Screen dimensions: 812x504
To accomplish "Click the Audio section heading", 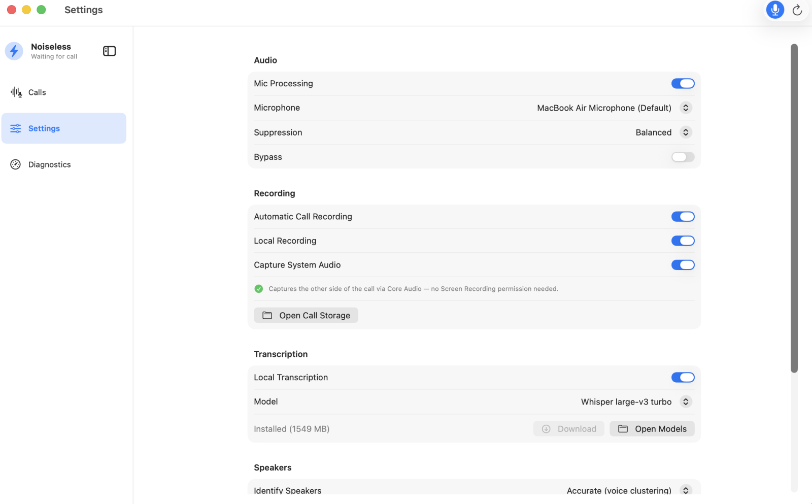I will pyautogui.click(x=265, y=60).
